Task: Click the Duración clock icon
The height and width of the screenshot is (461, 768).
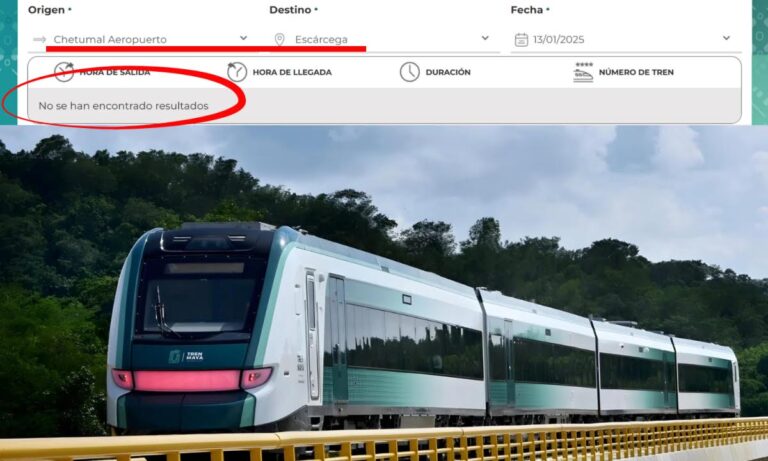Action: 409,72
